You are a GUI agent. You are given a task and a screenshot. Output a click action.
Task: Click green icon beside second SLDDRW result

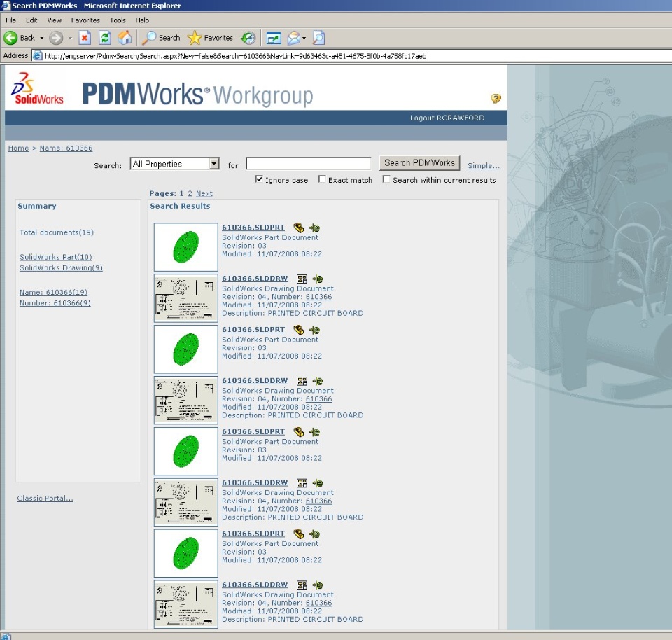click(x=318, y=381)
